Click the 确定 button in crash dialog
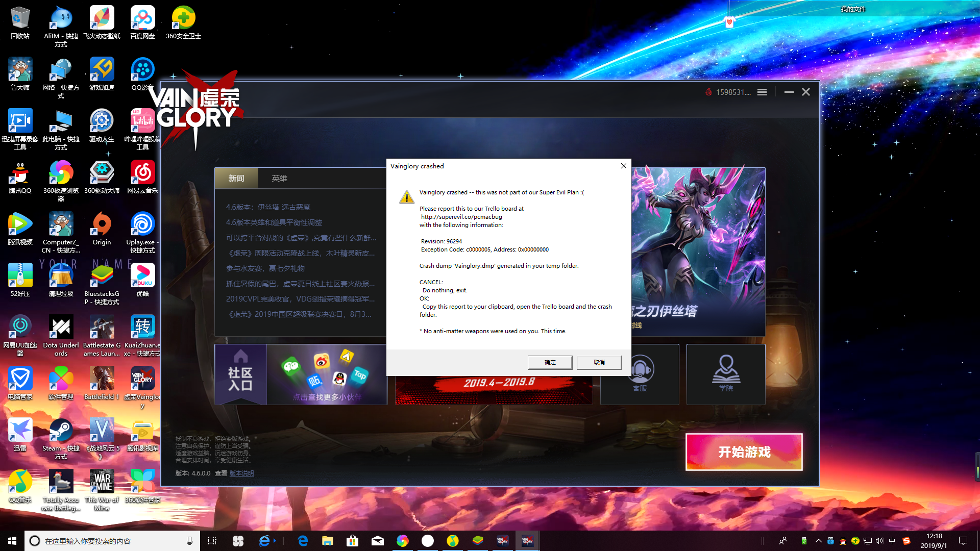 pyautogui.click(x=550, y=362)
